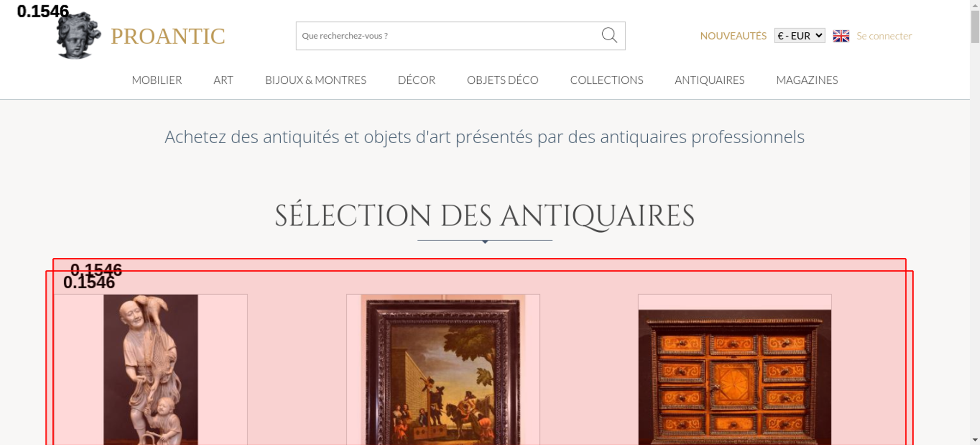The width and height of the screenshot is (980, 445).
Task: Open the MAGAZINES menu
Action: pos(807,80)
